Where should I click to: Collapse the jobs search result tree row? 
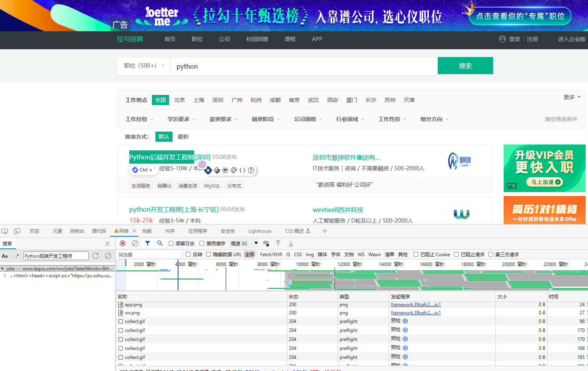pos(3,269)
